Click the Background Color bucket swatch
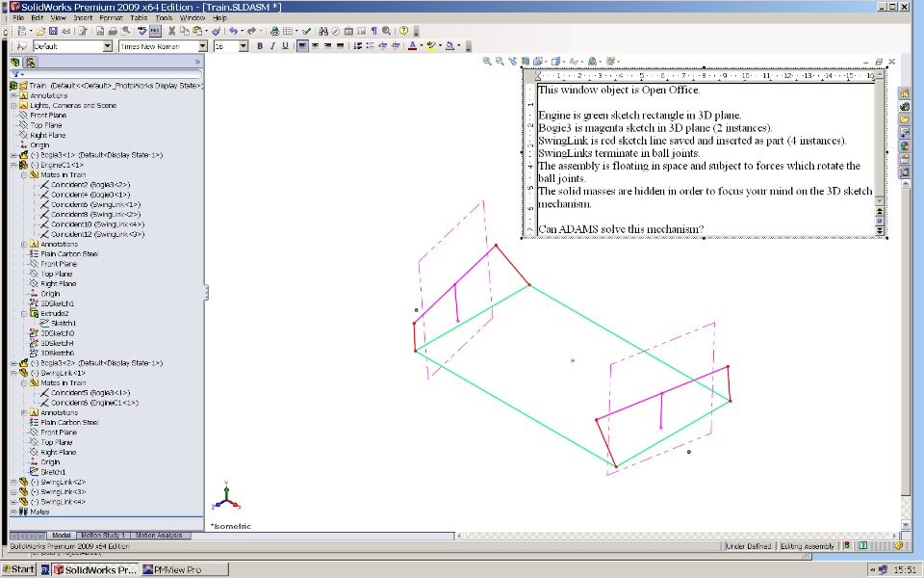This screenshot has height=578, width=924. click(x=450, y=46)
